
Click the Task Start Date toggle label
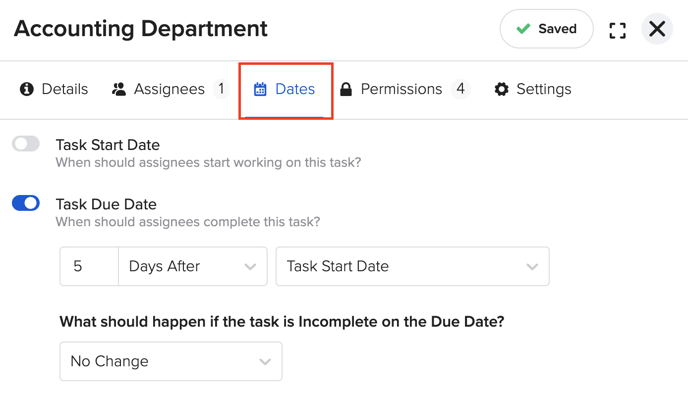108,145
